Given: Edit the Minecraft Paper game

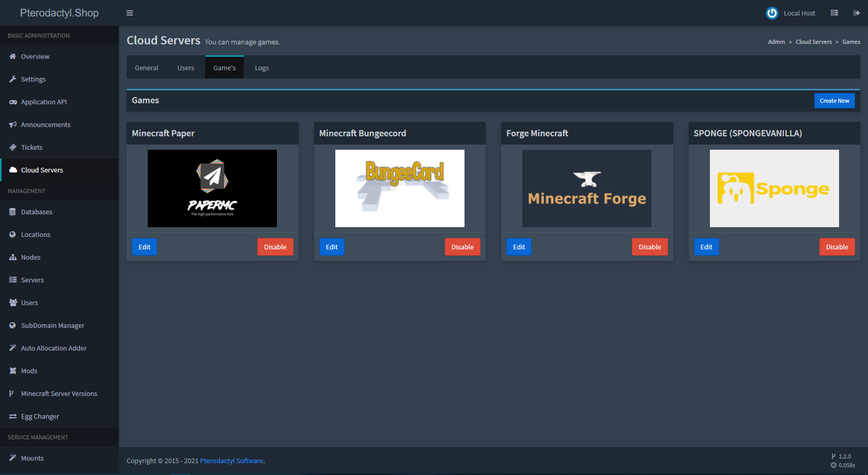Looking at the screenshot, I should 144,247.
